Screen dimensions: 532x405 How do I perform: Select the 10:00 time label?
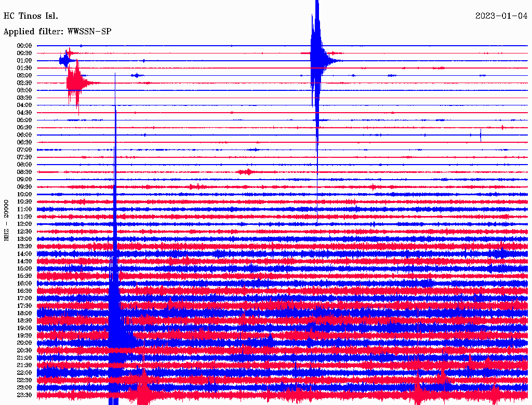click(24, 194)
